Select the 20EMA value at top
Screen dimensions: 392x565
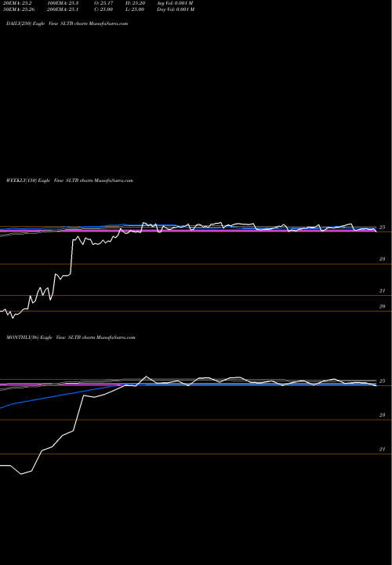point(19,3)
